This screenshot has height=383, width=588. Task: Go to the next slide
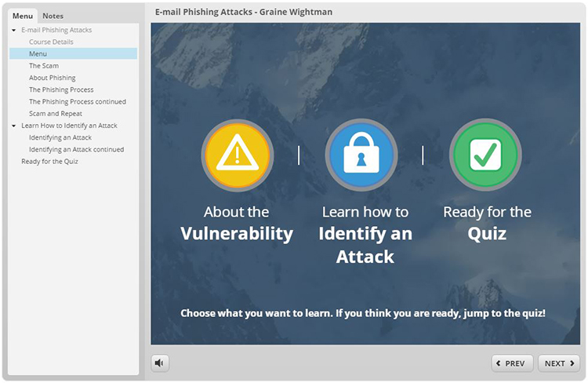click(x=558, y=363)
